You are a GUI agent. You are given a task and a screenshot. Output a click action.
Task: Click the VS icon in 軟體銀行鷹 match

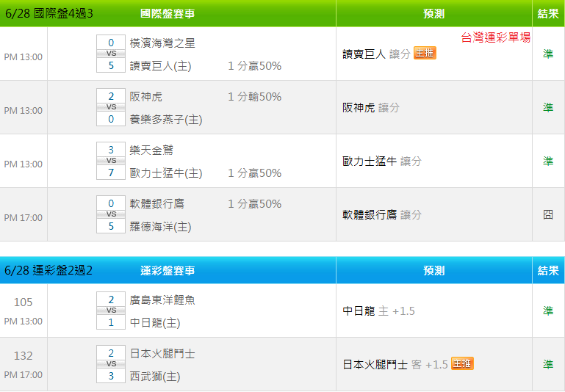[x=111, y=214]
